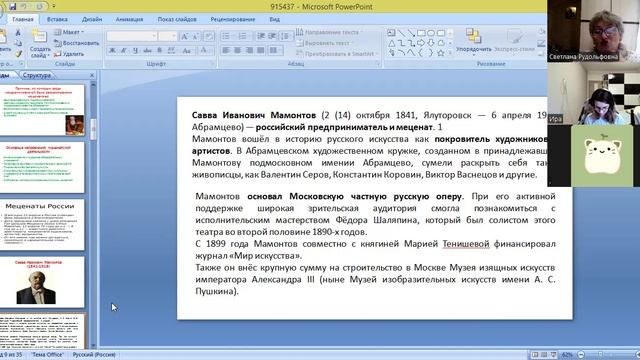
Task: Zoom out with the minus button
Action: click(x=581, y=355)
